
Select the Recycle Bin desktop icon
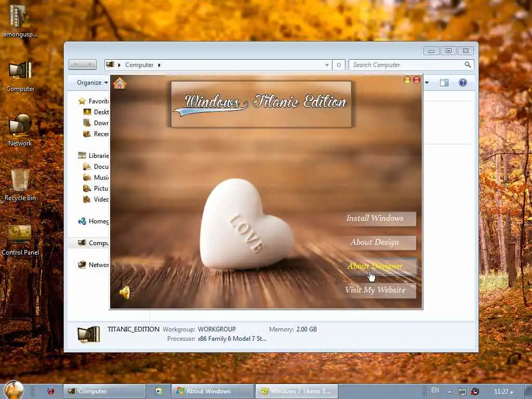(x=20, y=185)
